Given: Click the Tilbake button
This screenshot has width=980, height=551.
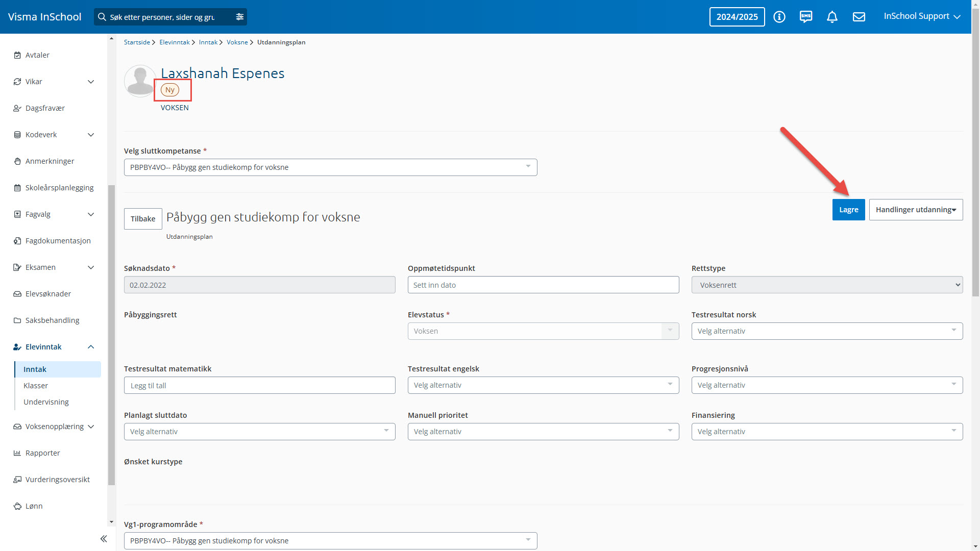Looking at the screenshot, I should coord(143,219).
